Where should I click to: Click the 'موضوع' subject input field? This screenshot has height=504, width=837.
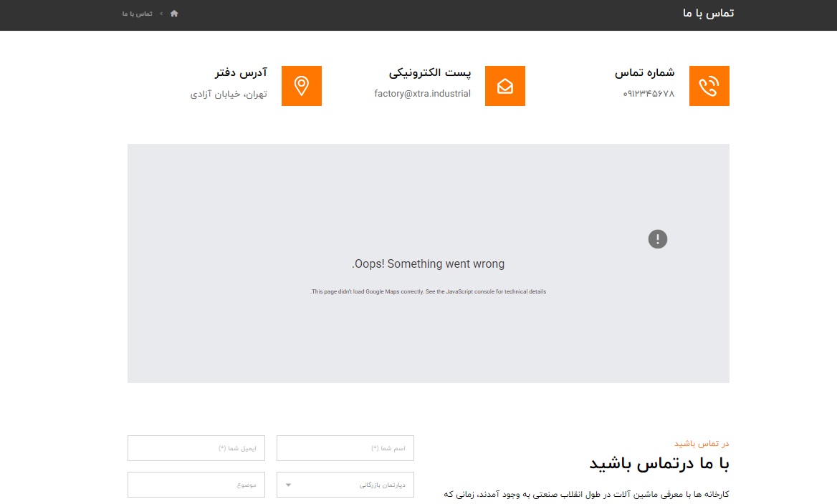(196, 485)
